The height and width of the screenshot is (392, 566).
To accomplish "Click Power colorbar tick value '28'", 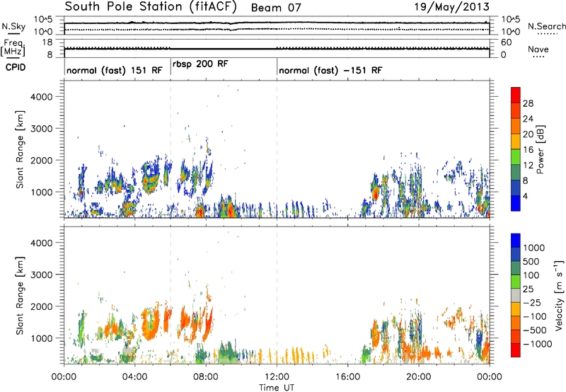I will point(528,103).
